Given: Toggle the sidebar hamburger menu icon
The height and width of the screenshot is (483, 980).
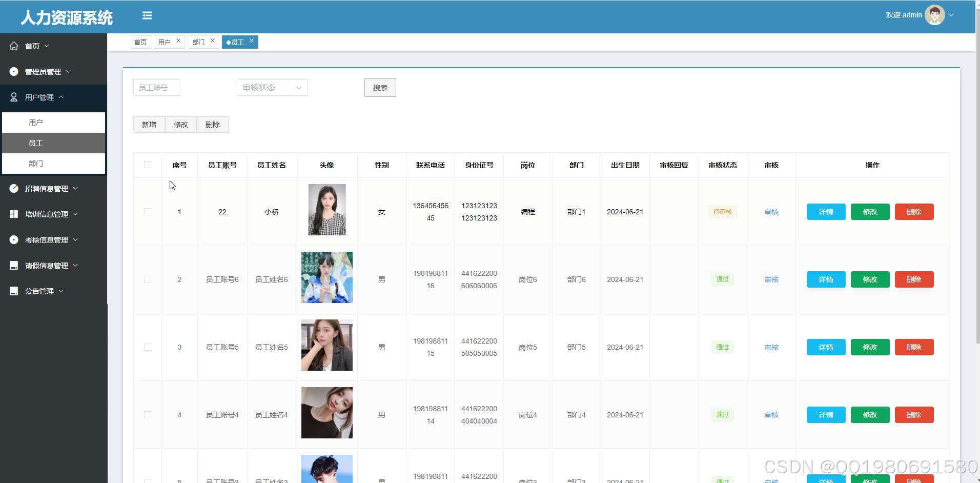Looking at the screenshot, I should tap(147, 16).
